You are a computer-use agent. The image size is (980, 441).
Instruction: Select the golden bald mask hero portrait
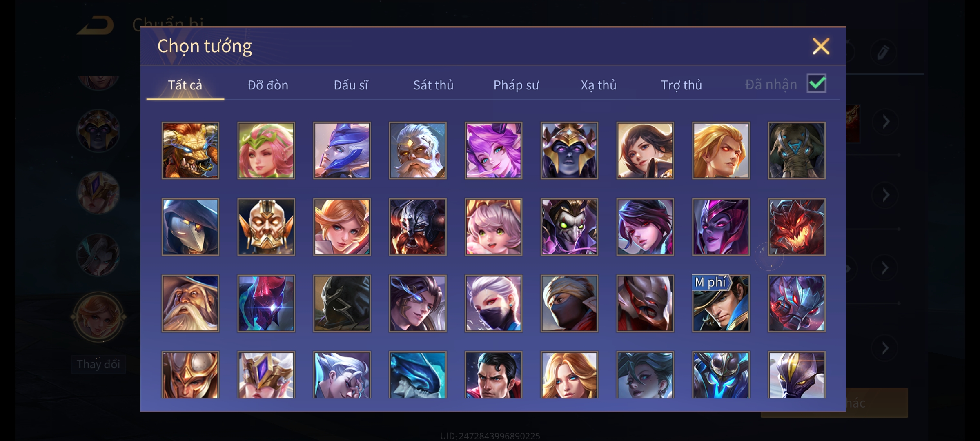tap(266, 227)
